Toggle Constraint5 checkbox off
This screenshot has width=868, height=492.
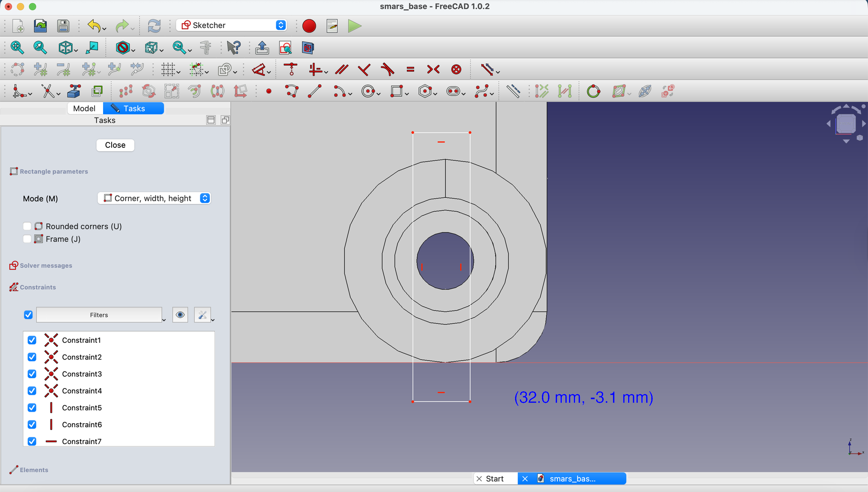coord(32,407)
